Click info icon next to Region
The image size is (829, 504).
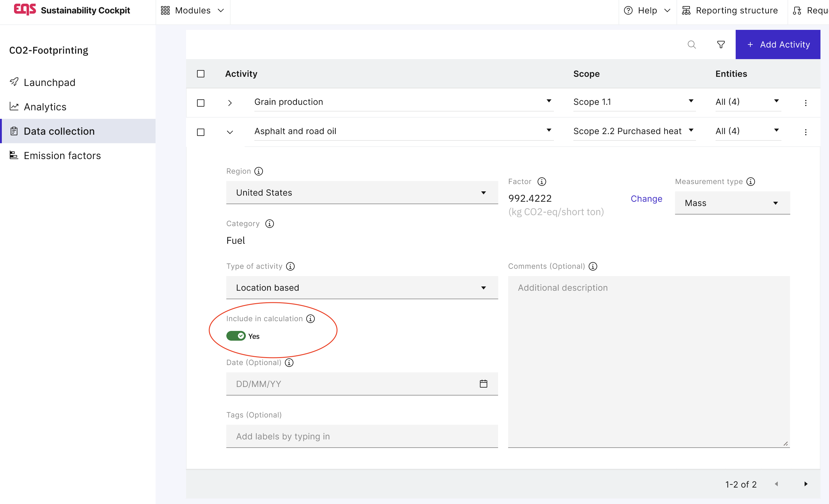258,171
